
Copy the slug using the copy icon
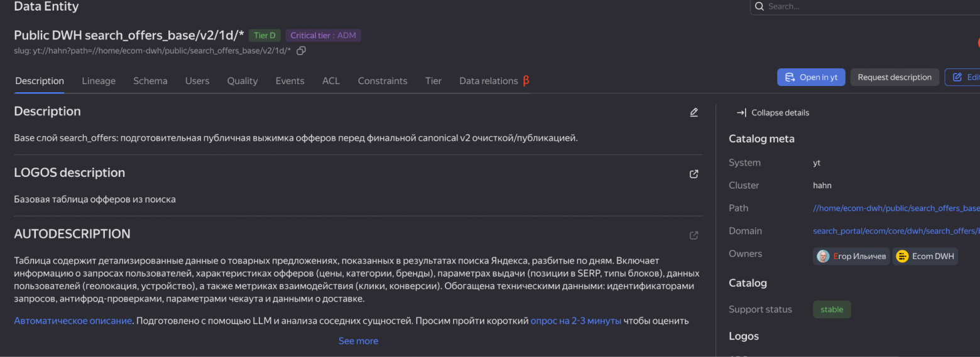(301, 51)
